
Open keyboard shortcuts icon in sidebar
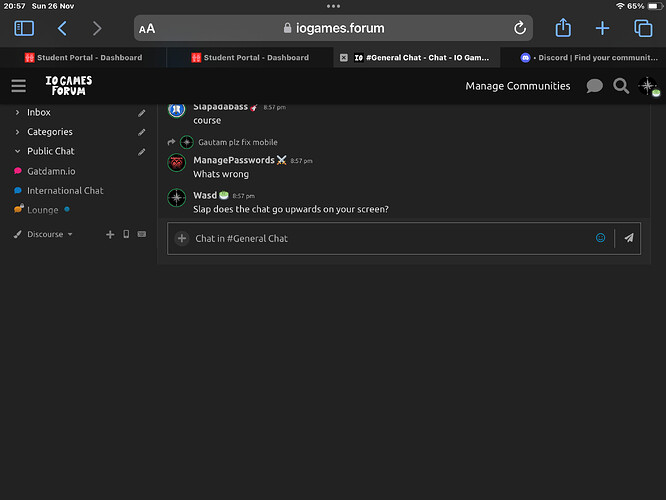[x=142, y=234]
